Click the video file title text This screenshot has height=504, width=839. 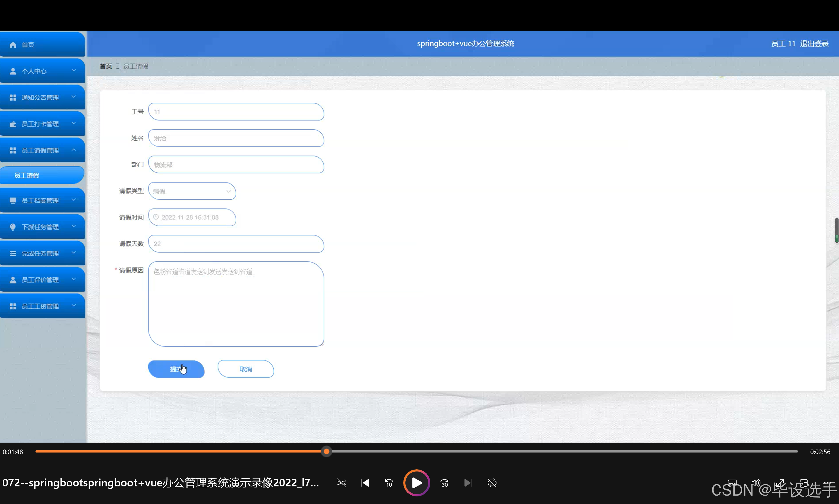click(x=160, y=483)
